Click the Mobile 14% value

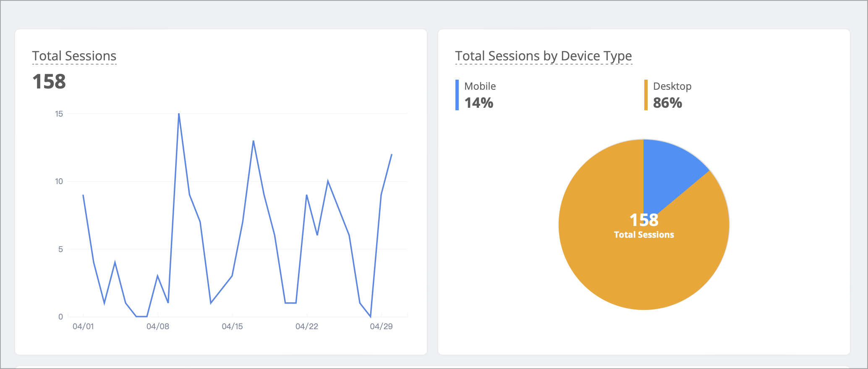479,103
